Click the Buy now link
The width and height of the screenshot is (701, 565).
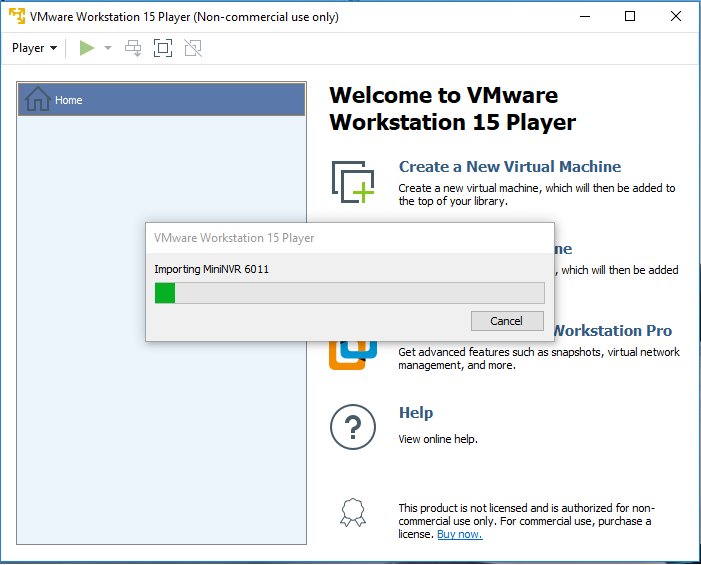click(460, 534)
